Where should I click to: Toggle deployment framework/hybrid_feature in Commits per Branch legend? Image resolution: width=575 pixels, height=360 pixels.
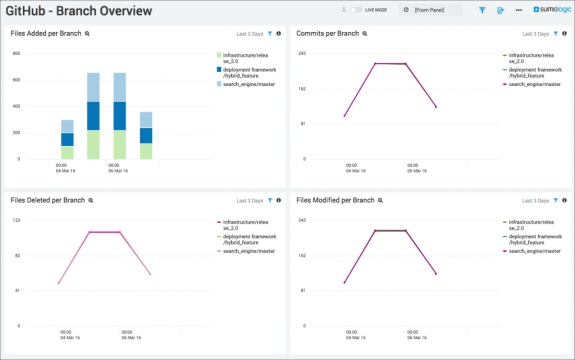532,73
